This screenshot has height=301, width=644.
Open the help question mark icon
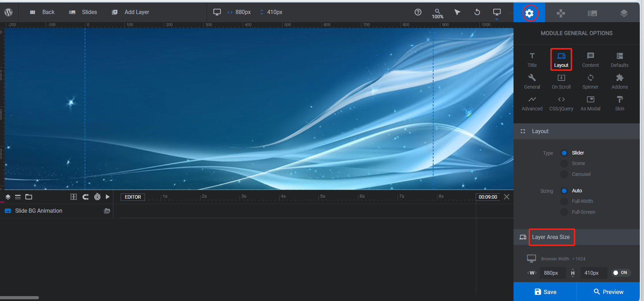click(418, 12)
